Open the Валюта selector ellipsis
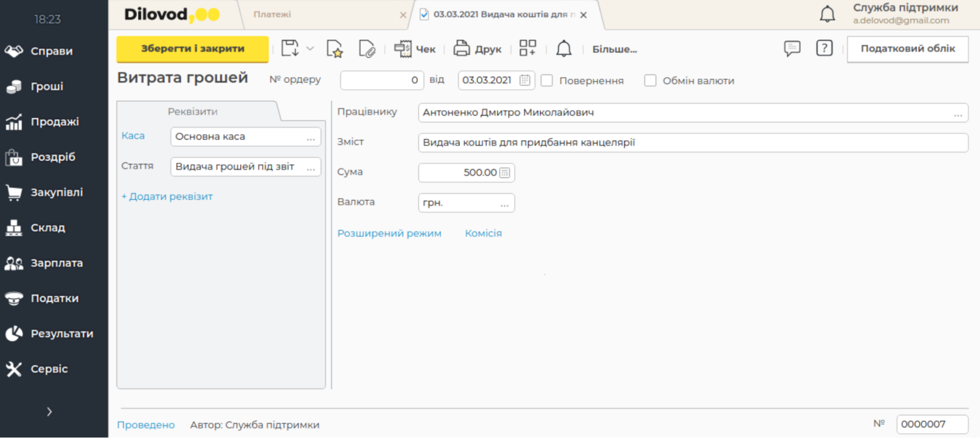The image size is (980, 438). pos(504,204)
